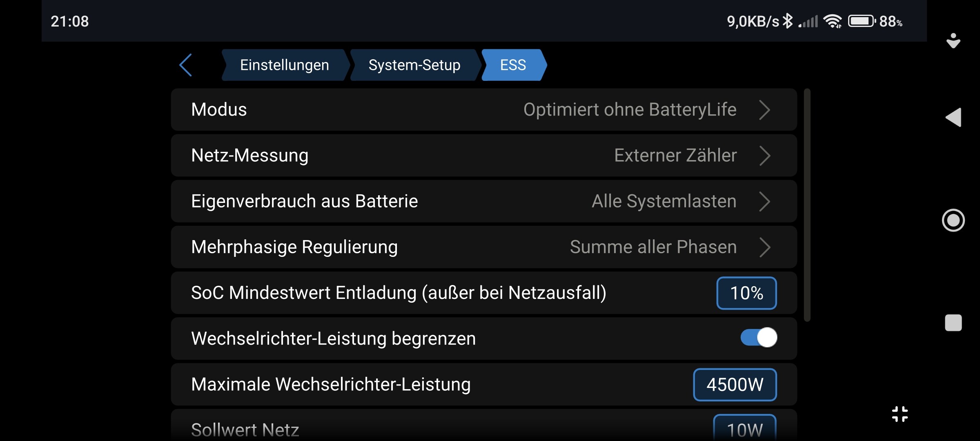Tap the blue back arrow icon

coord(186,65)
